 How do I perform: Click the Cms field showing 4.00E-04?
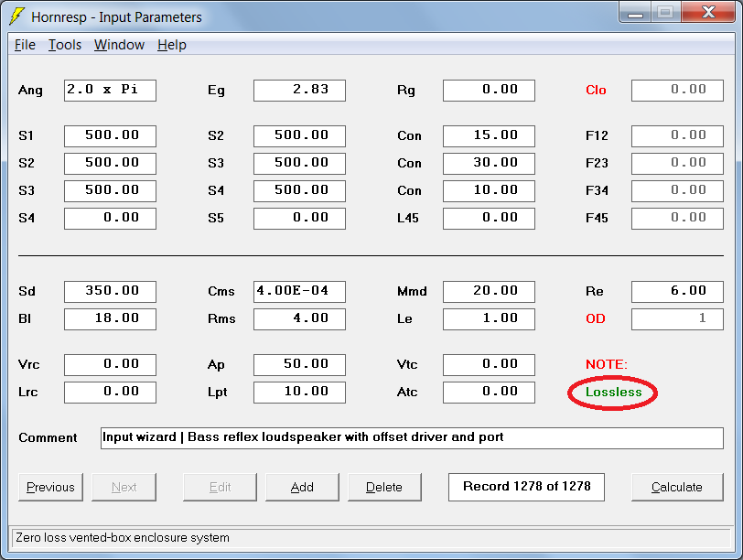coord(299,292)
